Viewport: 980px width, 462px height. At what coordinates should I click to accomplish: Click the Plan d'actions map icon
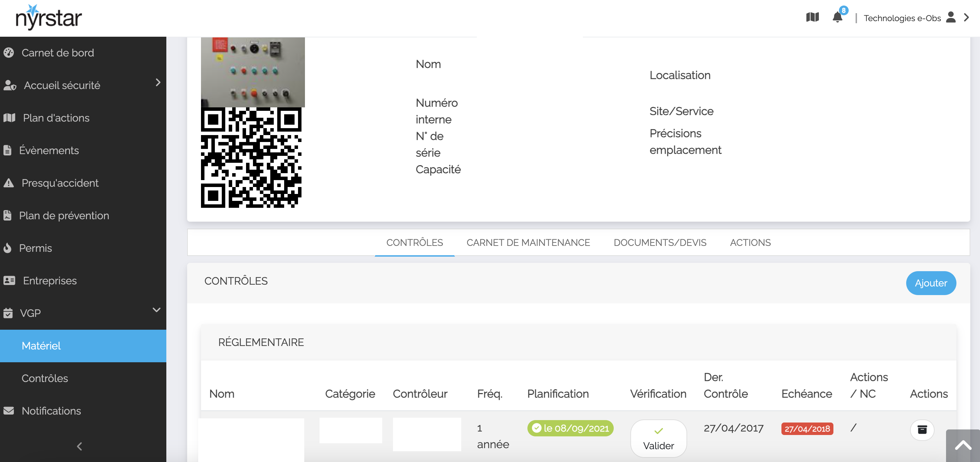pyautogui.click(x=9, y=118)
